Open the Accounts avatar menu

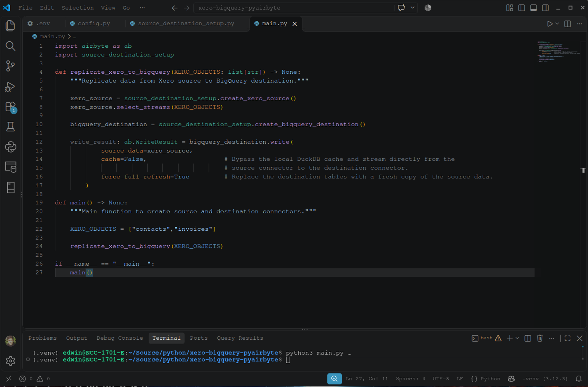(11, 341)
